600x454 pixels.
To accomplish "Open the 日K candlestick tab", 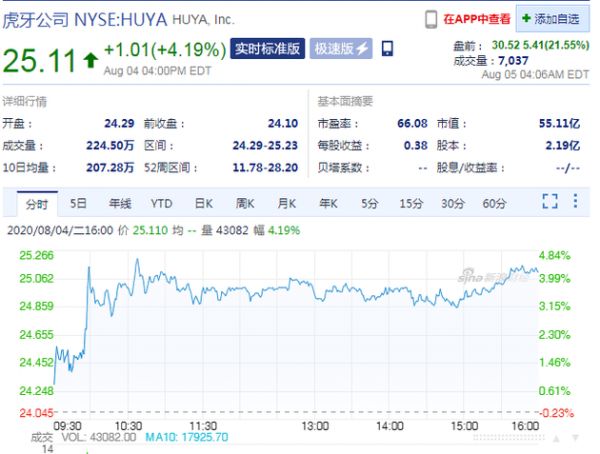I will tap(204, 204).
